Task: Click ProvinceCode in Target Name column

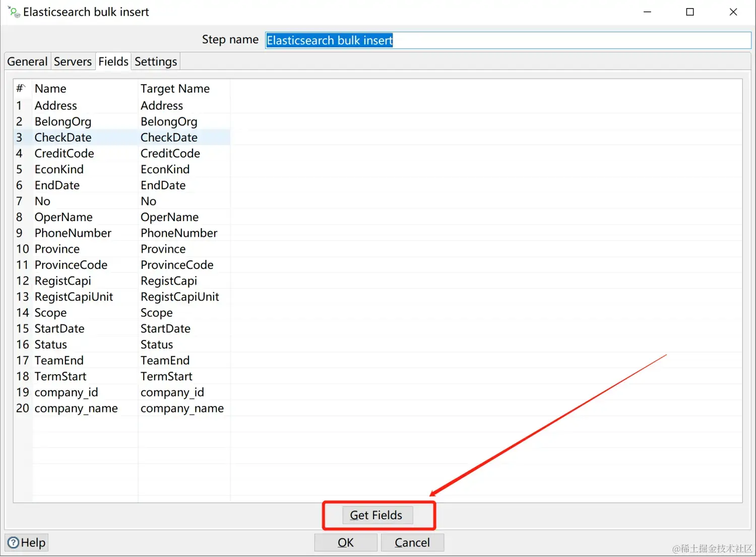Action: coord(184,265)
